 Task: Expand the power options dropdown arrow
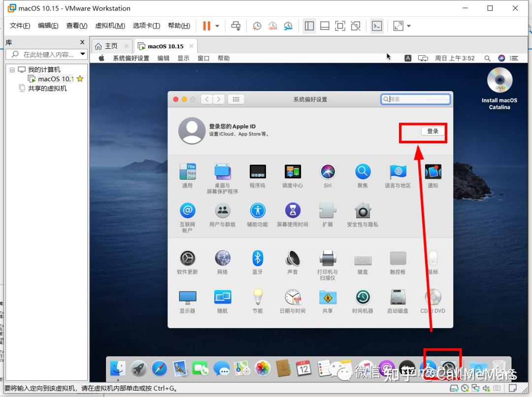point(217,26)
